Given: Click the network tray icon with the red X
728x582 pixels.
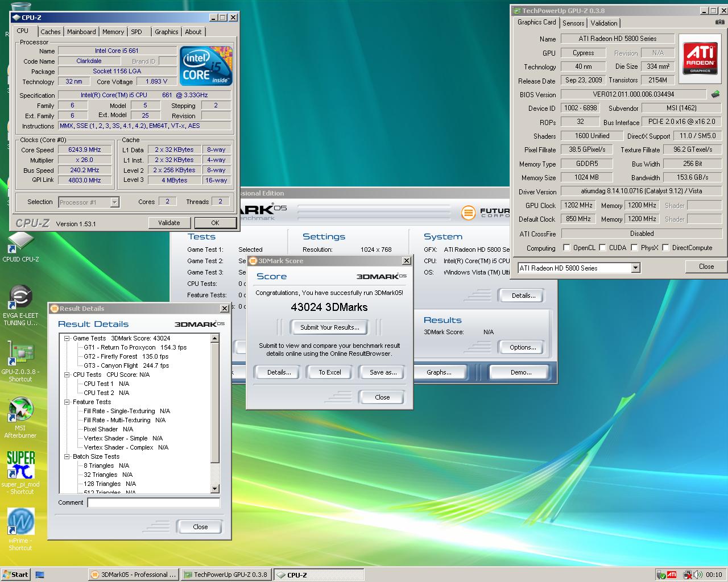Looking at the screenshot, I should (687, 575).
